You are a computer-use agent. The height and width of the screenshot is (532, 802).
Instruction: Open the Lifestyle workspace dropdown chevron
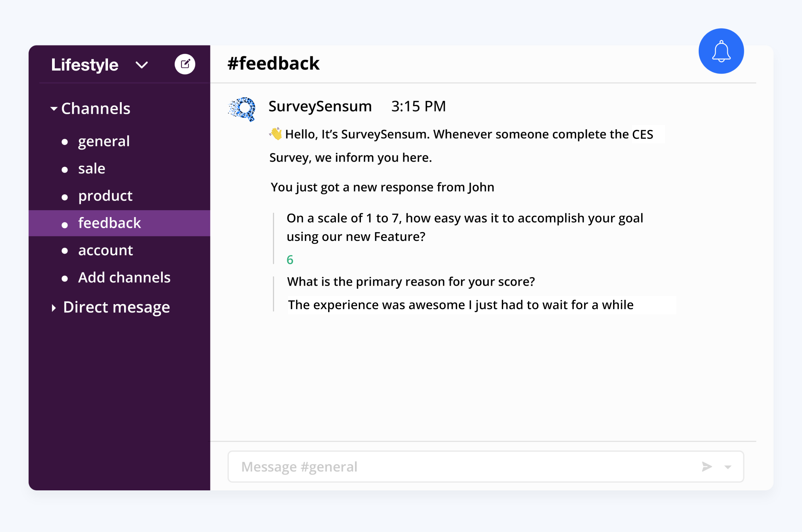tap(142, 65)
